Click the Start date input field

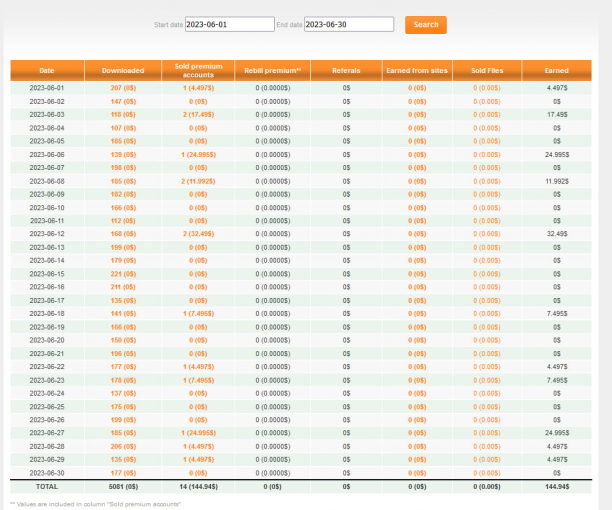coord(230,24)
